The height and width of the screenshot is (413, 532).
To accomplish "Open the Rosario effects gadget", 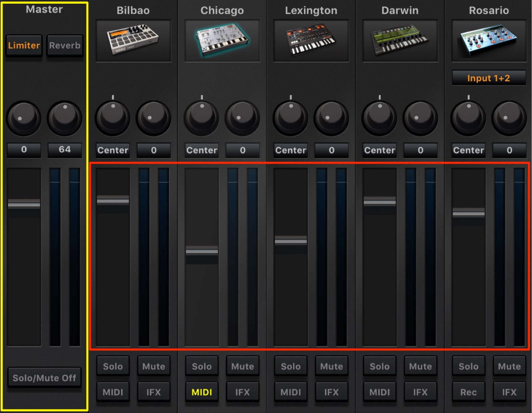I will click(x=489, y=41).
